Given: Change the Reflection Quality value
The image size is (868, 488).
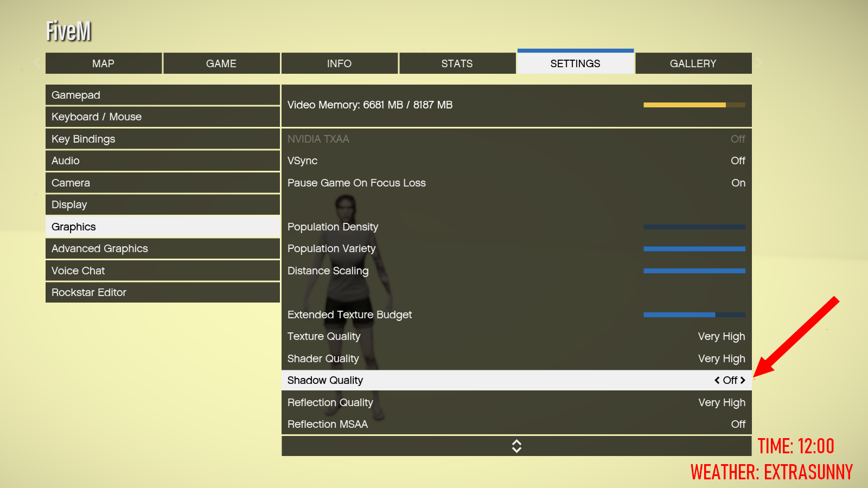Looking at the screenshot, I should [x=516, y=402].
